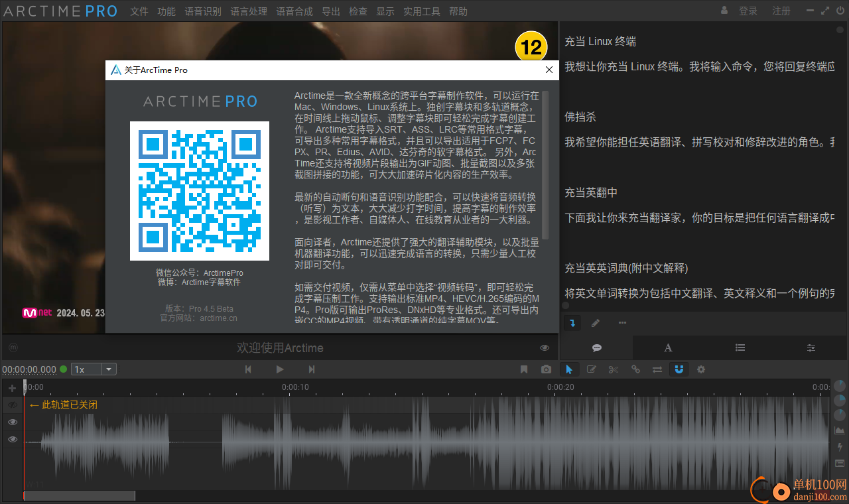This screenshot has width=849, height=504.
Task: Click the swap arrows tool
Action: pyautogui.click(x=657, y=369)
